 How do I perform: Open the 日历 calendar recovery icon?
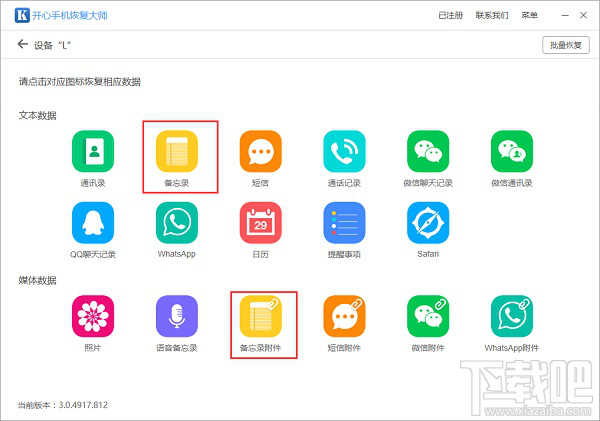[261, 223]
